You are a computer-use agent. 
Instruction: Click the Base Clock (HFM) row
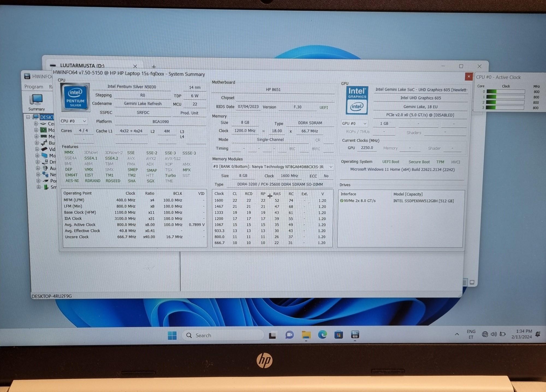coord(134,212)
